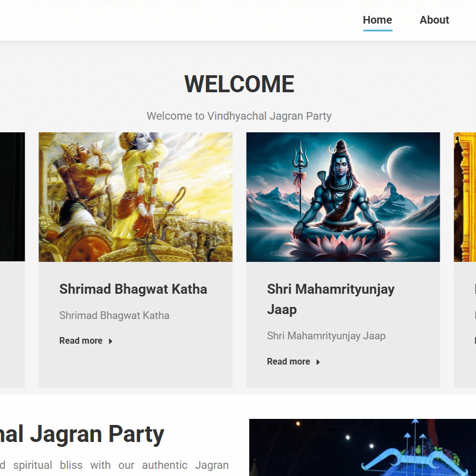Click the Krishna chariot painting image

pos(135,197)
